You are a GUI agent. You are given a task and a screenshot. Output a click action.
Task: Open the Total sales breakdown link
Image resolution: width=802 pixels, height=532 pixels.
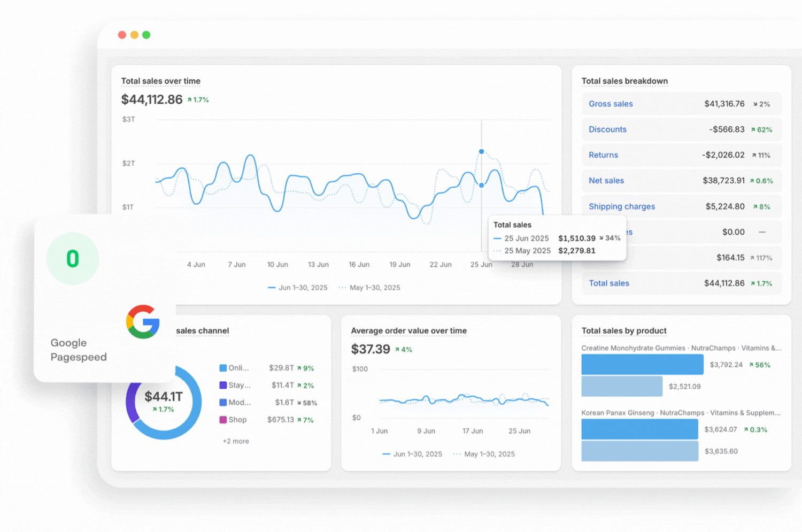(x=609, y=283)
